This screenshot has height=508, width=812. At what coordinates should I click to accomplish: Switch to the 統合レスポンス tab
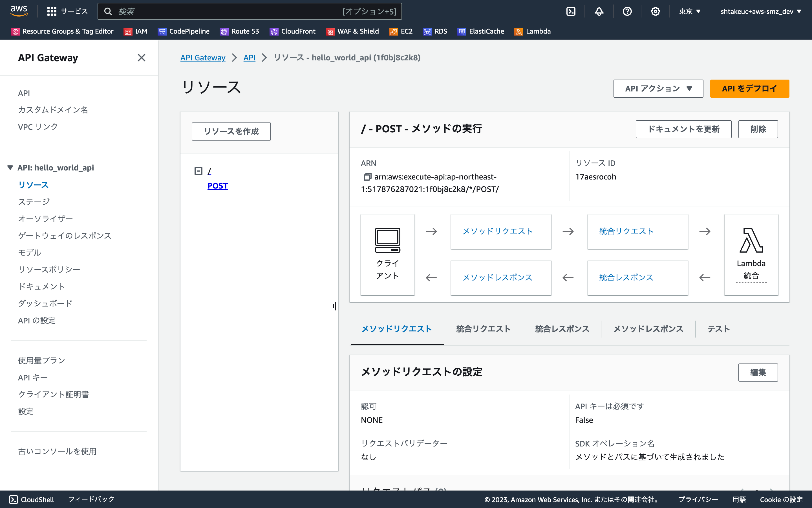pyautogui.click(x=562, y=329)
